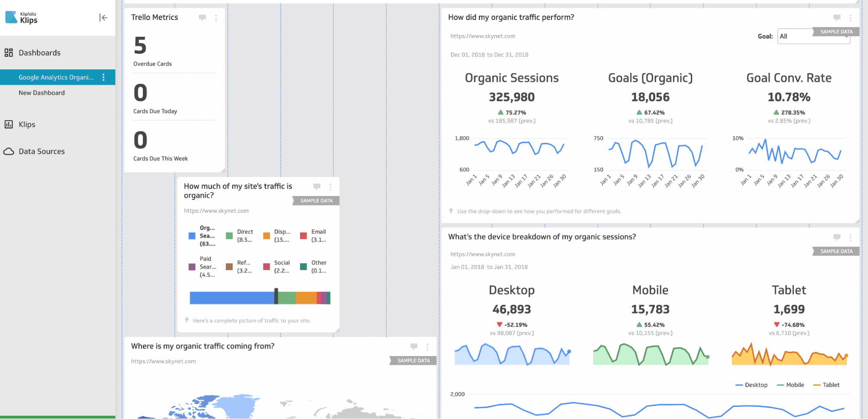Screen dimensions: 868x419
Task: Click the Klipfolio Klips logo
Action: [x=21, y=17]
